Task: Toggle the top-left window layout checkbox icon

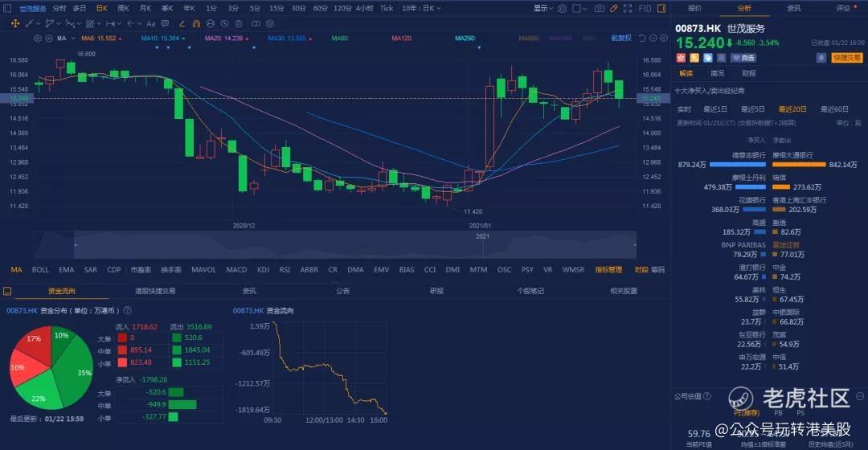Action: pos(7,8)
